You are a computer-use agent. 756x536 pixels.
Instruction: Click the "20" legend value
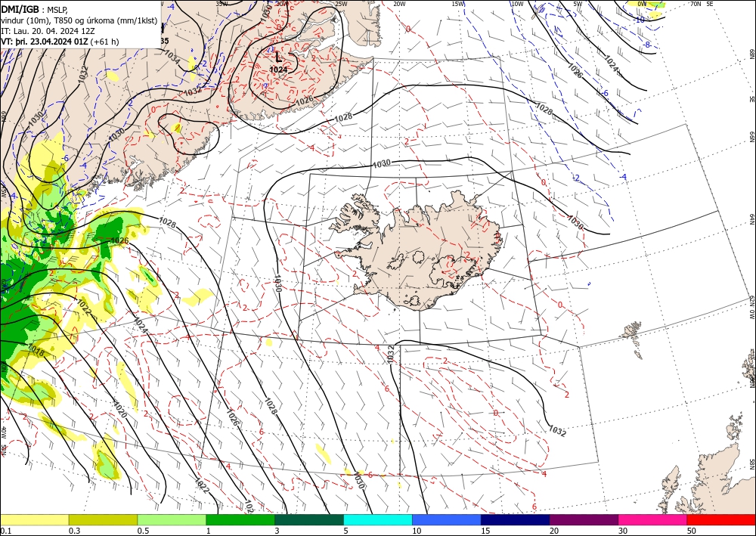(x=554, y=531)
